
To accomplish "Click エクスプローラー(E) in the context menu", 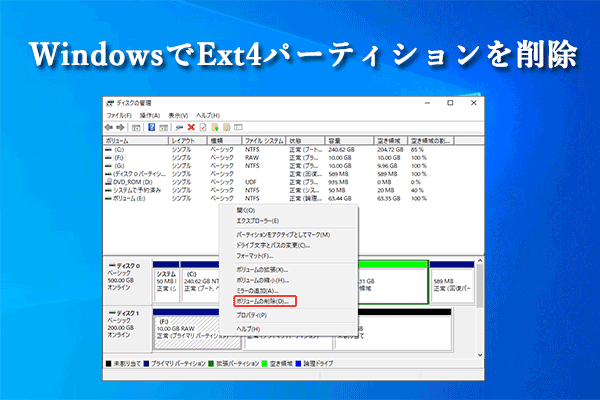I will pos(258,221).
